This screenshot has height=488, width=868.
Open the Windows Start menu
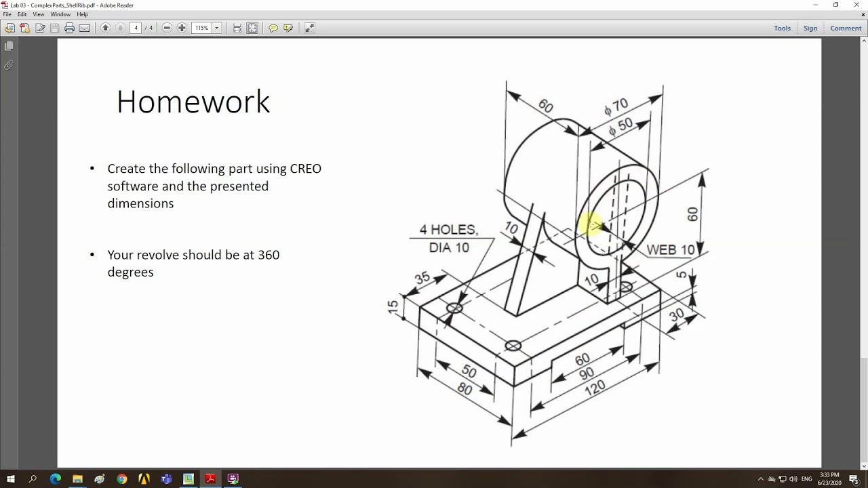click(x=11, y=479)
